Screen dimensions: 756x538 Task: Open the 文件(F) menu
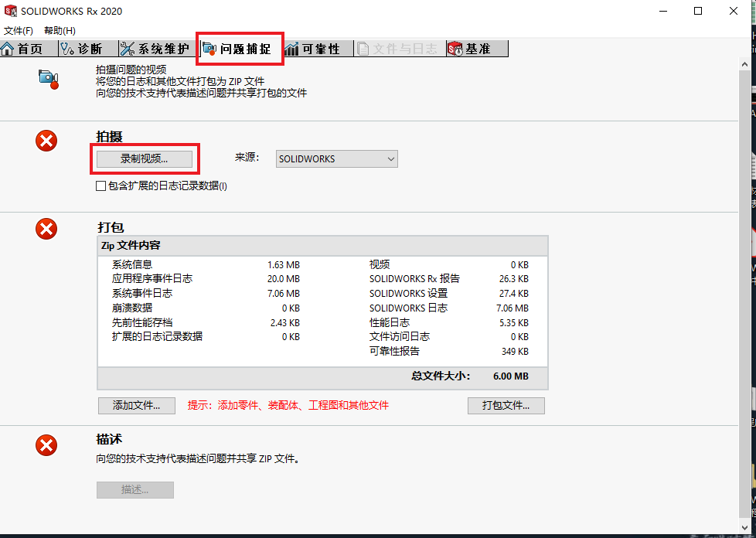point(19,30)
